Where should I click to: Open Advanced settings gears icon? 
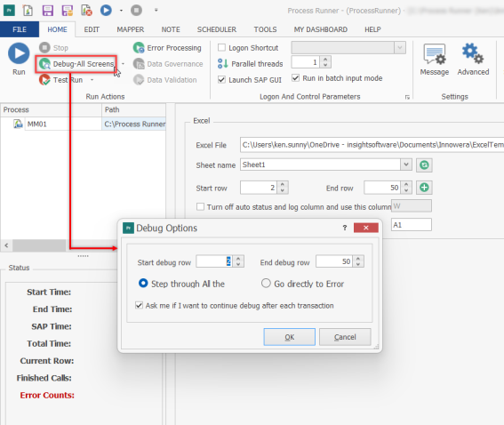click(473, 53)
